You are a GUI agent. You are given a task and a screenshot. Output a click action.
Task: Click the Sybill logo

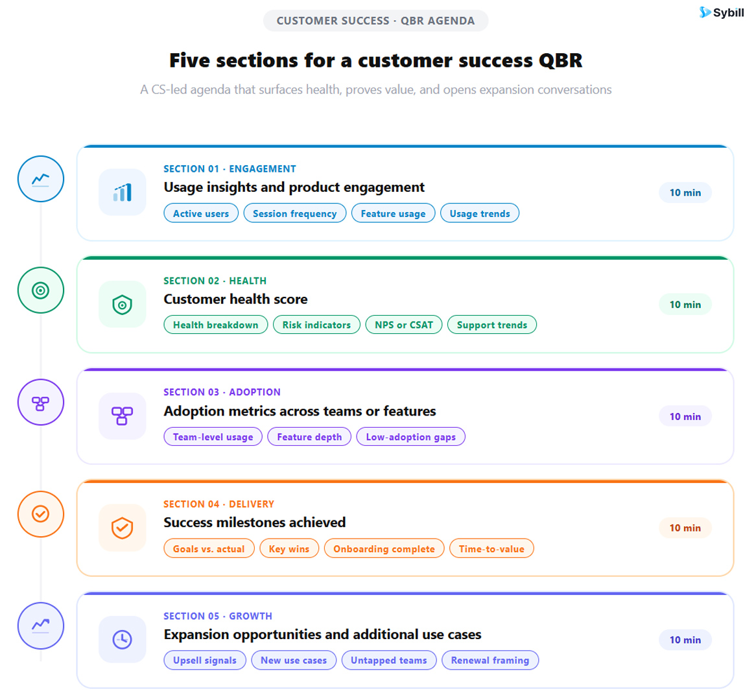(721, 12)
